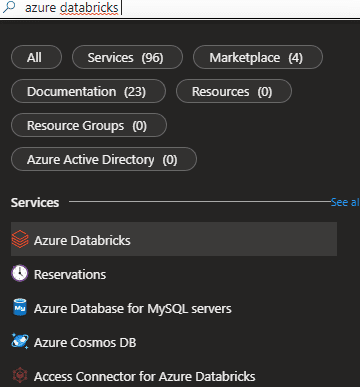Click the search magnifier icon
Viewport: 360px width, 387px height.
coord(9,7)
